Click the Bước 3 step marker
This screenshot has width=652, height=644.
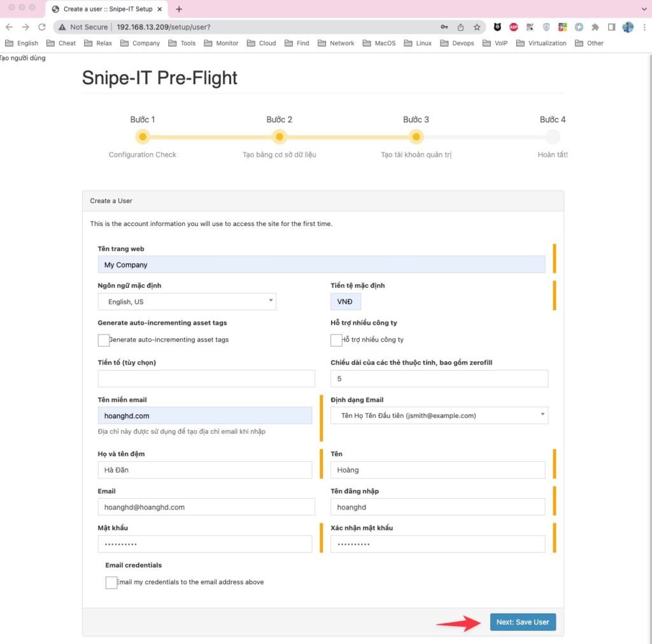point(416,136)
